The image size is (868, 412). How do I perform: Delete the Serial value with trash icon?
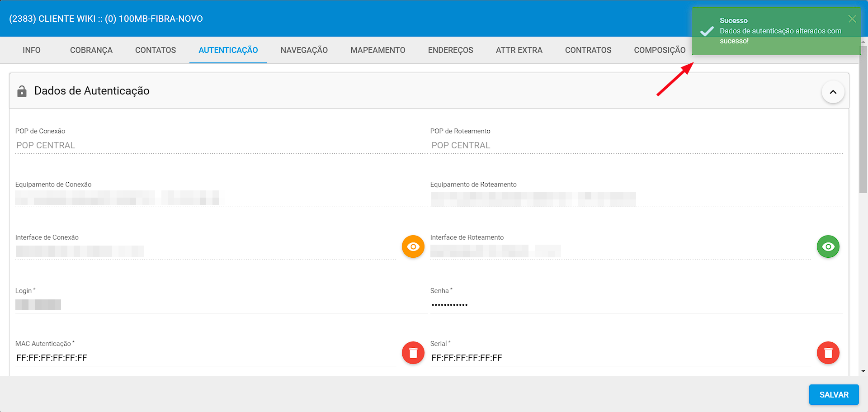point(828,353)
